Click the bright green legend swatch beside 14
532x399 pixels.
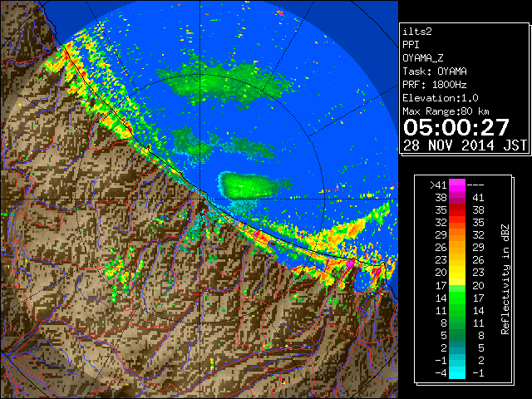[457, 298]
